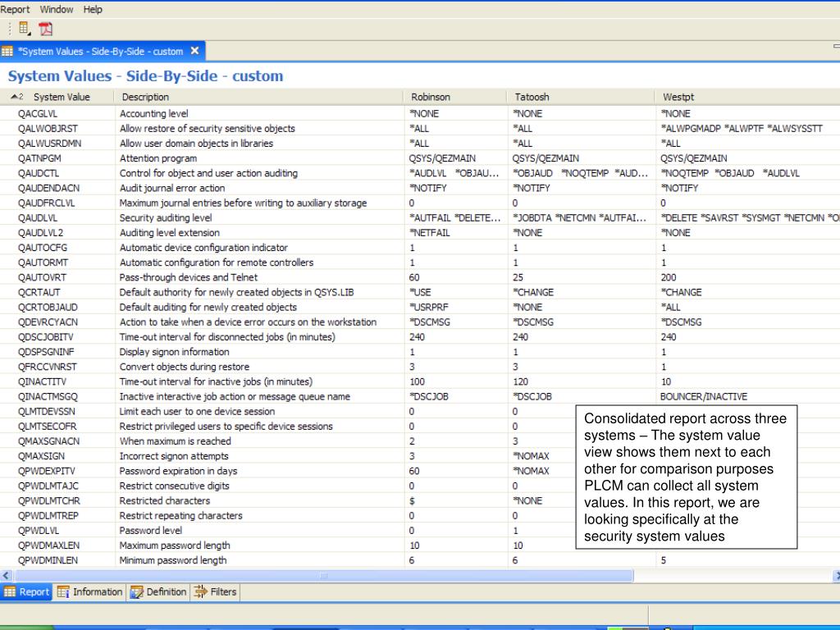
Task: Click Westpt's BOUNCER/INACTIVE value
Action: pyautogui.click(x=703, y=396)
